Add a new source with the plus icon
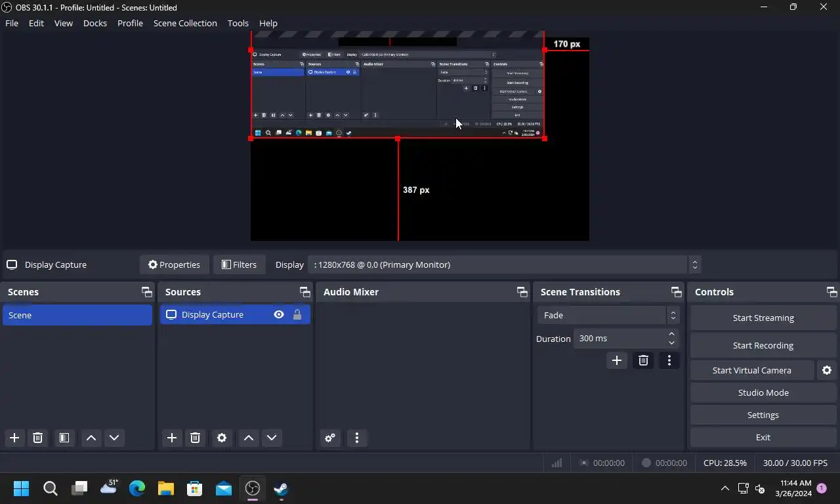Viewport: 840px width, 504px height. pos(172,438)
